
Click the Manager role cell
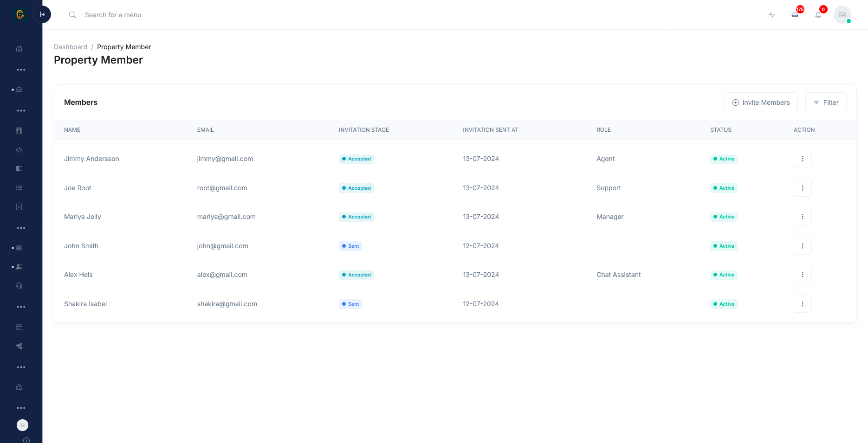[x=610, y=217]
